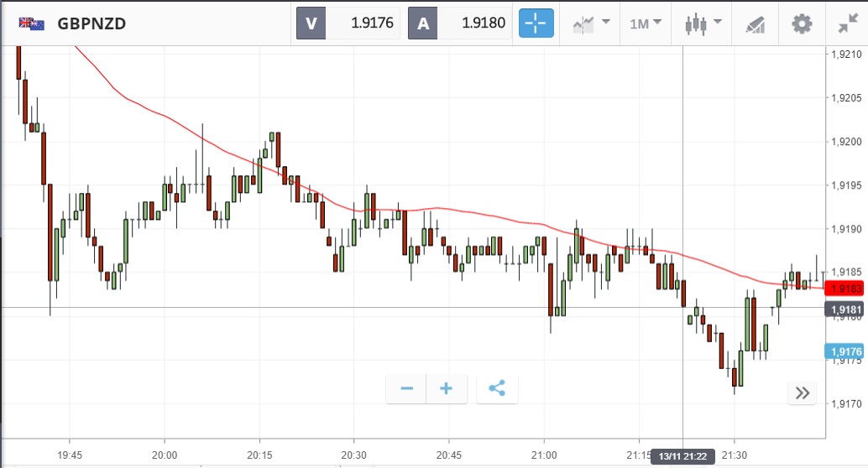Click the GBPNZD symbol name
The height and width of the screenshot is (468, 868).
(x=92, y=23)
